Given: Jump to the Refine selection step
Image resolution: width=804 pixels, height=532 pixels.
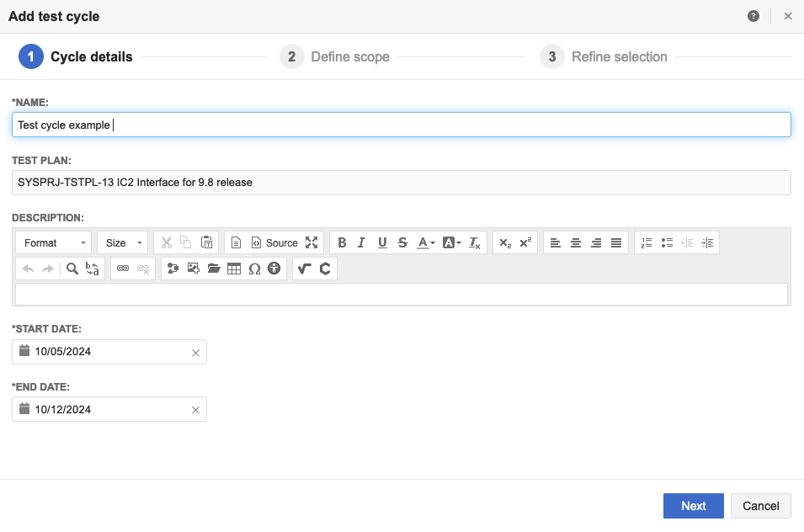Looking at the screenshot, I should click(x=606, y=57).
